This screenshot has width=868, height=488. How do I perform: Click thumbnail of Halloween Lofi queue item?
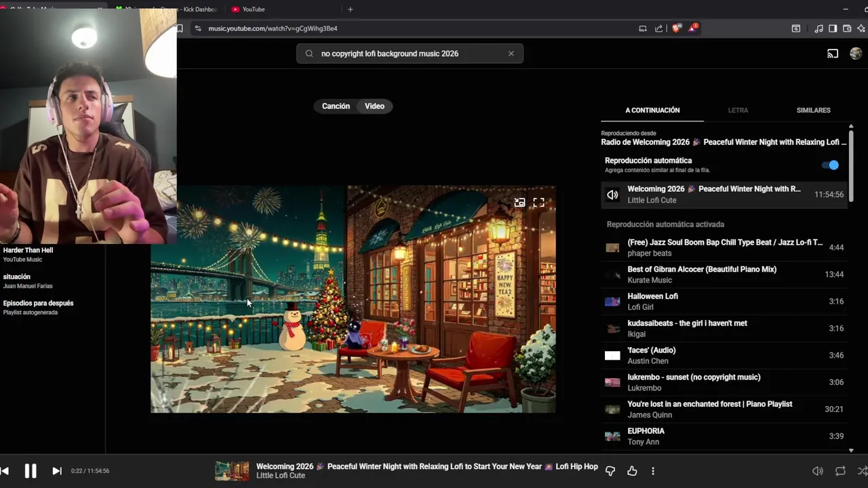click(x=612, y=302)
